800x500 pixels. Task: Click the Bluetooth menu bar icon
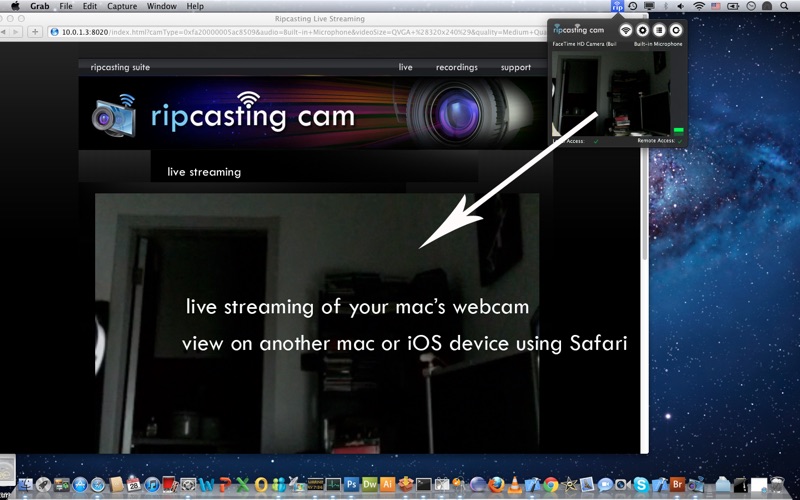tap(665, 6)
